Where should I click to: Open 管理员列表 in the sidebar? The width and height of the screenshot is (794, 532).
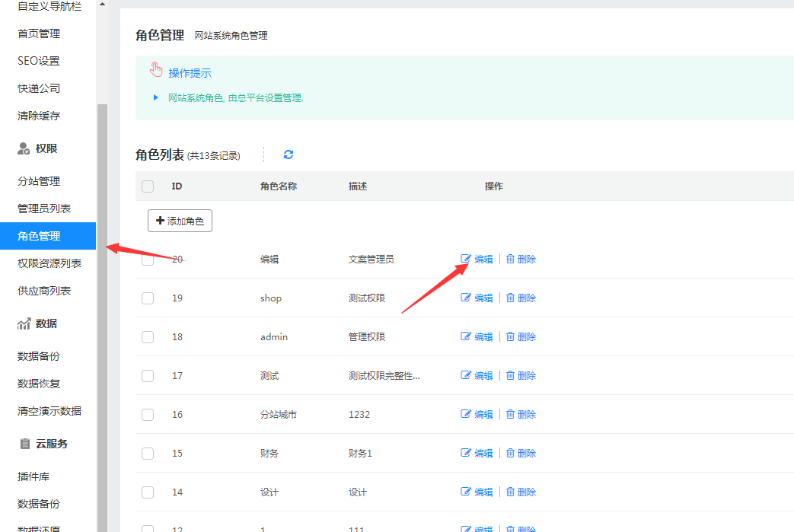coord(44,209)
